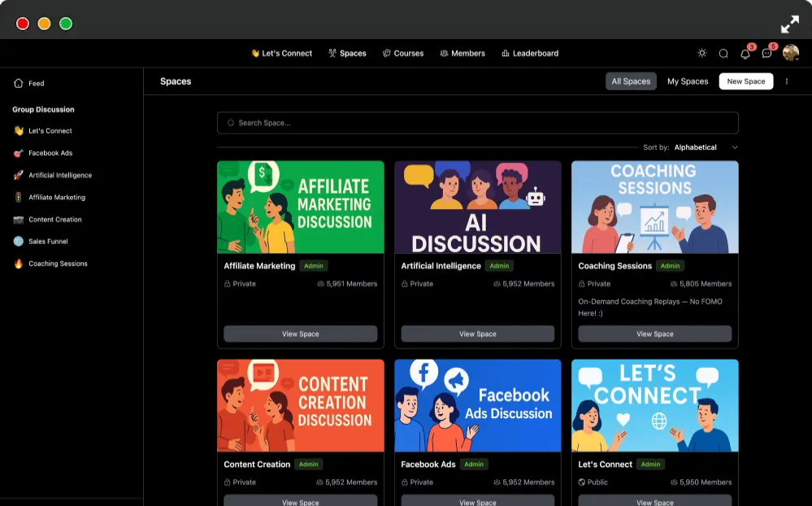Screen dimensions: 812x506
Task: Open the chat messages icon
Action: point(766,54)
